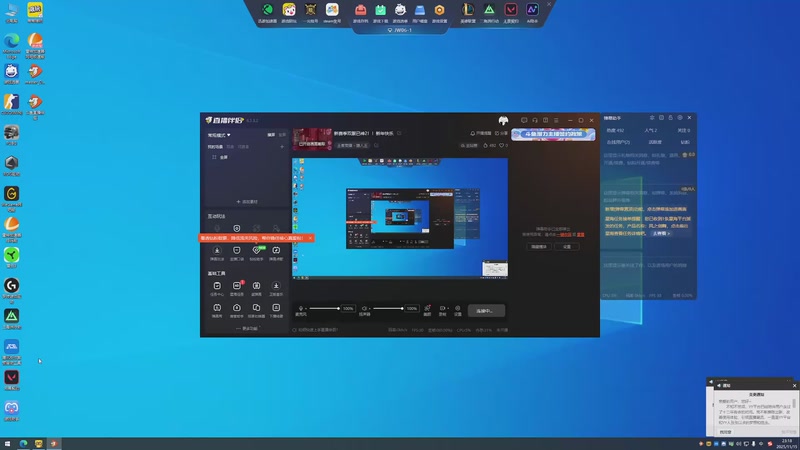Open the shield icon in interactive tools row
This screenshot has height=450, width=800.
point(237,229)
